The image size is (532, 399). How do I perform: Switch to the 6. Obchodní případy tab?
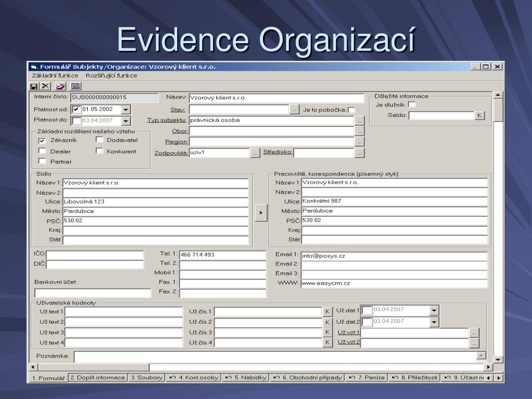click(x=308, y=377)
